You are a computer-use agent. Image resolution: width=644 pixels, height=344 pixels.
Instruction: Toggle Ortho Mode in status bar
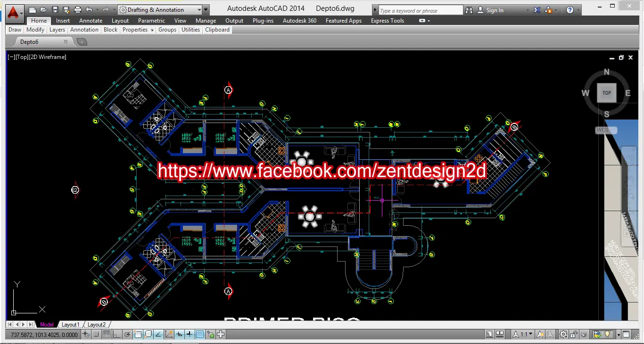[117, 335]
